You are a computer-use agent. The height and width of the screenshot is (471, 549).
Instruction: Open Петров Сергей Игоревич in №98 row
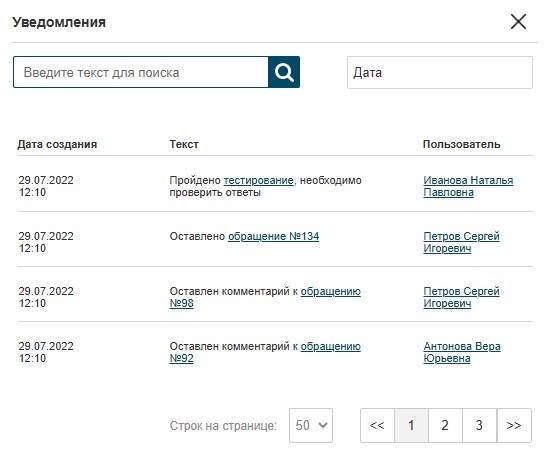coord(461,297)
